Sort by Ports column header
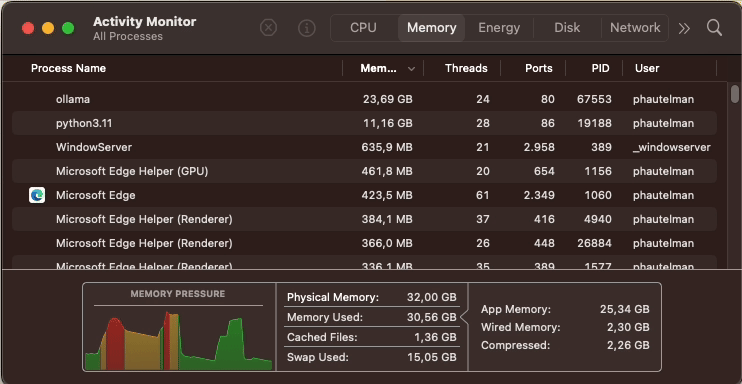742x384 pixels. pyautogui.click(x=539, y=68)
